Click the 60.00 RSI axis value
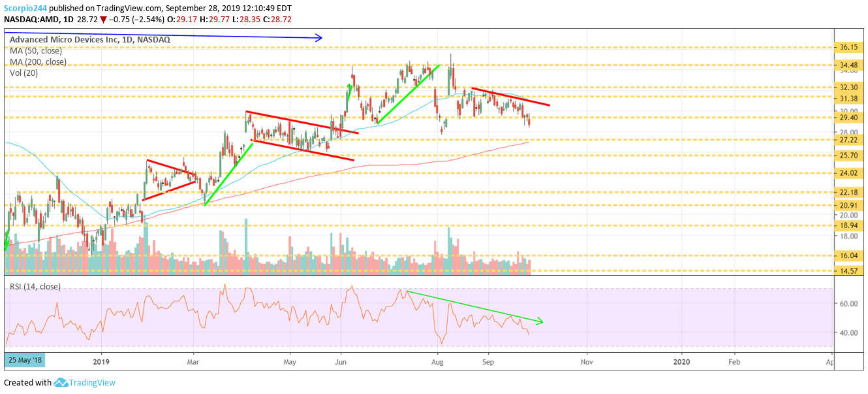Viewport: 868px width, 394px height. (x=847, y=303)
